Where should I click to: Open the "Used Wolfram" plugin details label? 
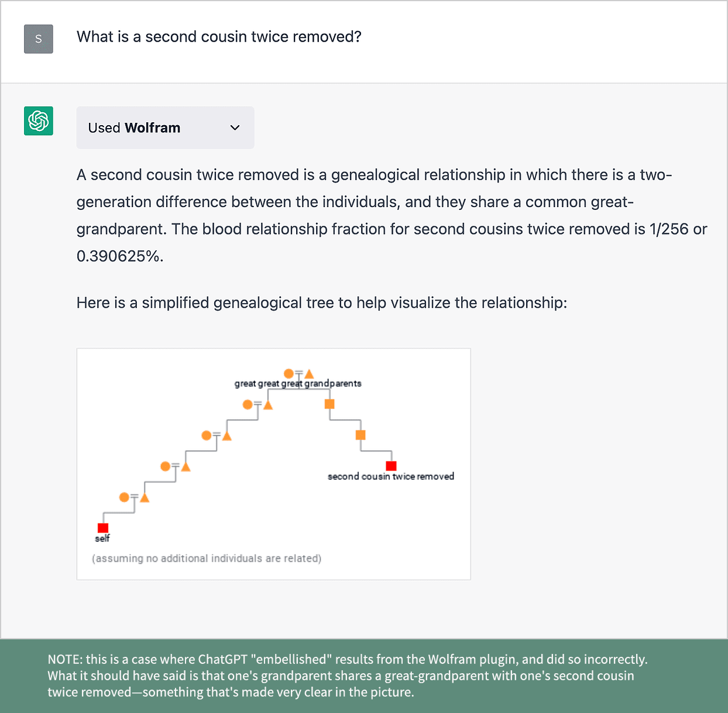pyautogui.click(x=135, y=128)
